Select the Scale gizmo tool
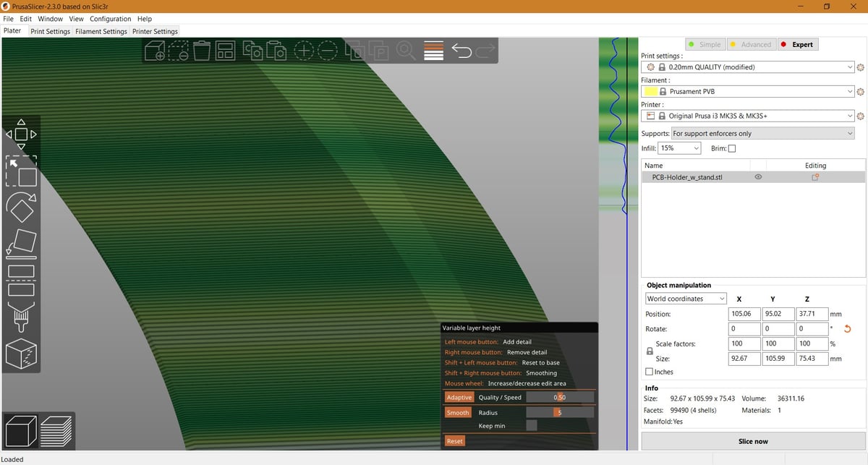The height and width of the screenshot is (465, 868). [21, 171]
